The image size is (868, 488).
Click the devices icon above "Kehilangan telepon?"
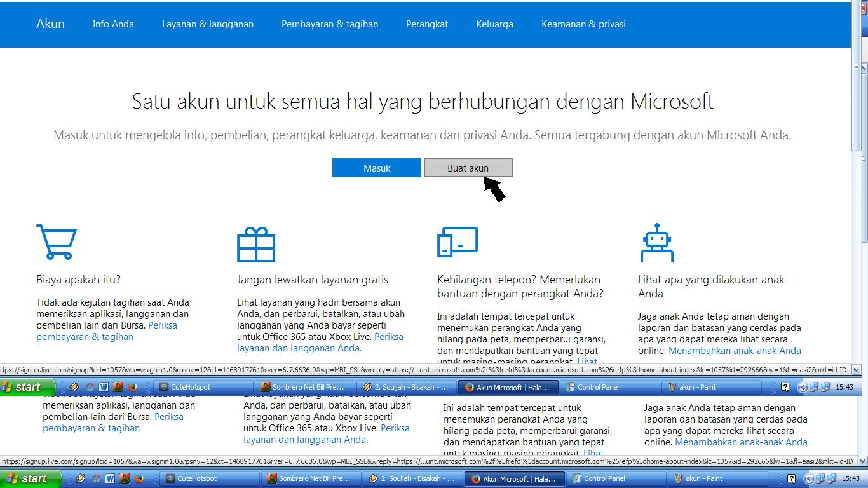coord(459,241)
